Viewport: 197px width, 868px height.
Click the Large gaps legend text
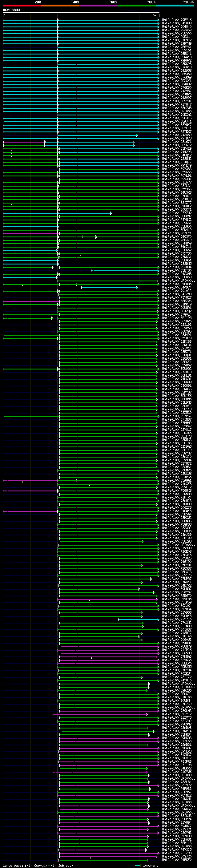click(38, 865)
